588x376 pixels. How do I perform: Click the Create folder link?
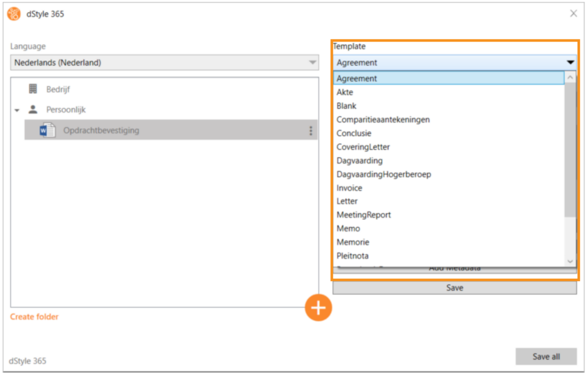[34, 317]
